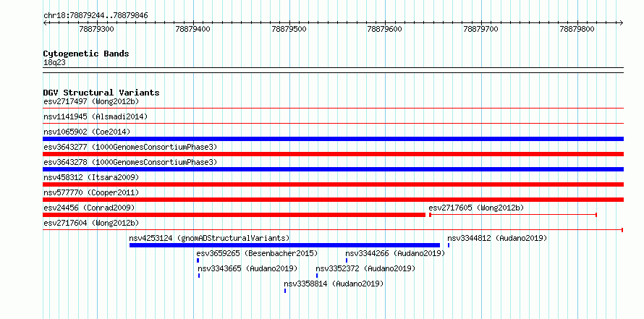Open esv3643278 (1000GenomesConsortiumPhase3) label
This screenshot has width=644, height=319.
pyautogui.click(x=130, y=162)
